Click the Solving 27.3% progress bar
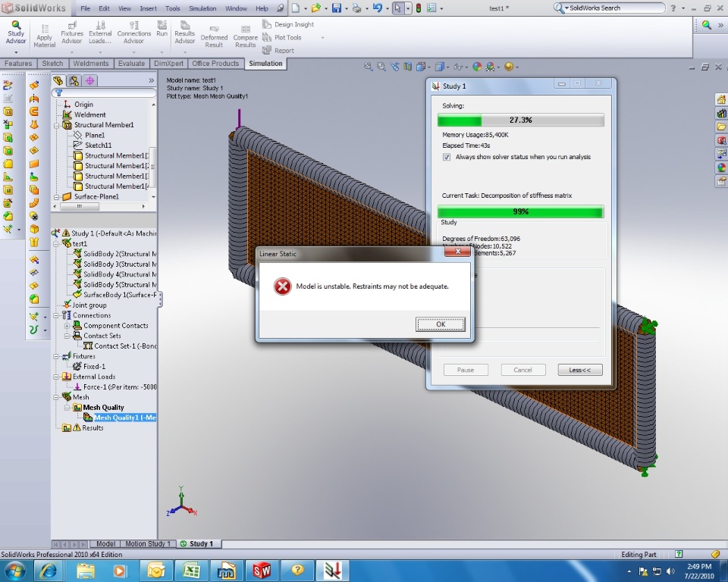728x582 pixels. [x=520, y=120]
